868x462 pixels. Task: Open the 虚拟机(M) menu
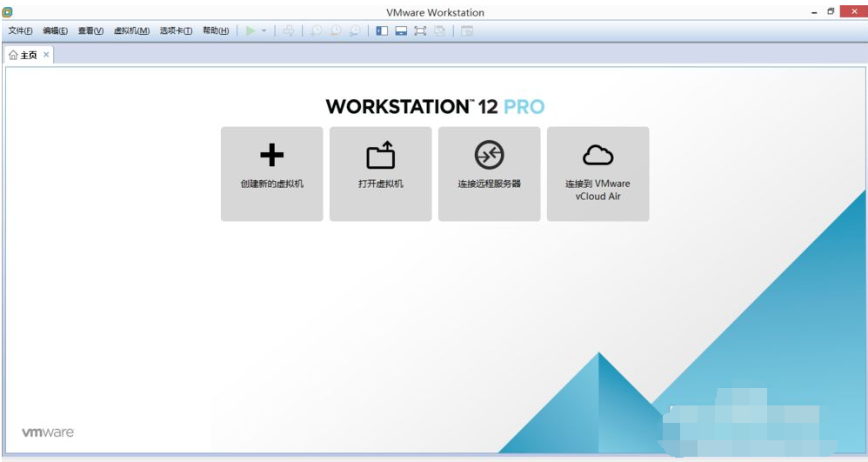coord(131,30)
